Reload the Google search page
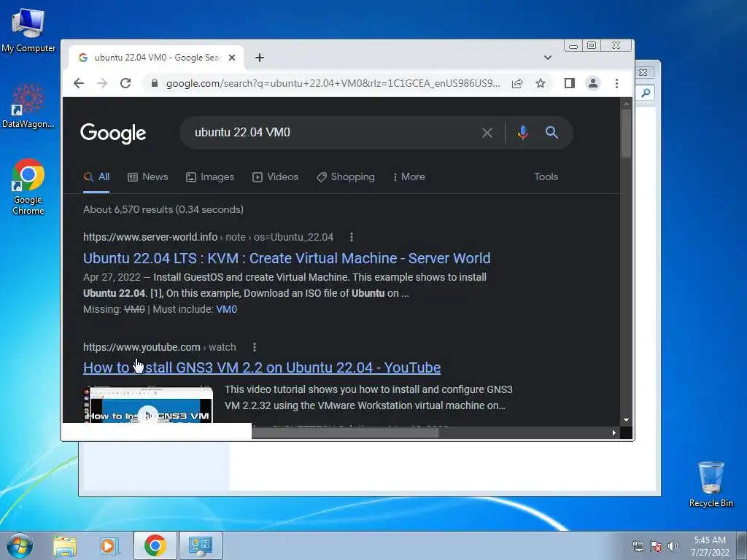747x560 pixels. click(125, 83)
